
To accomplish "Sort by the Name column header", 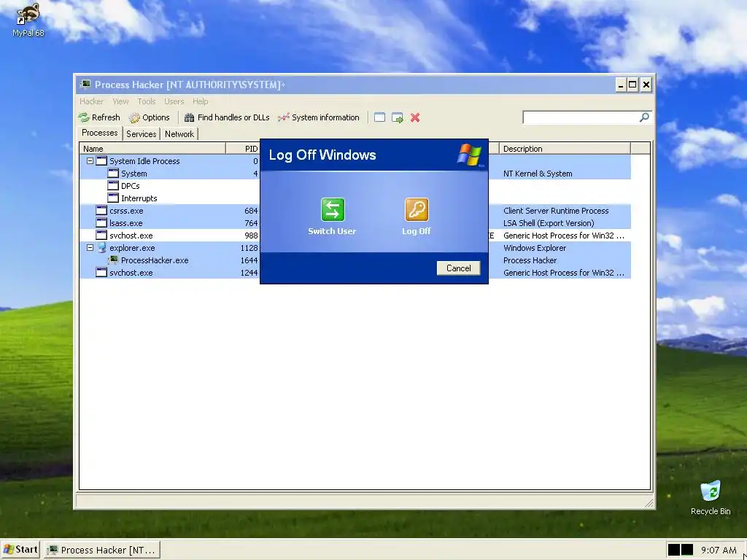I will point(152,149).
